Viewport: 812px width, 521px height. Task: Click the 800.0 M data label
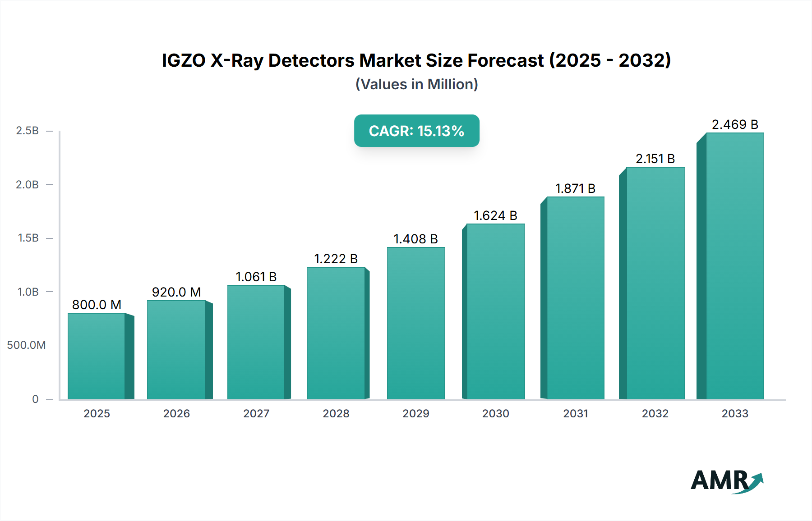click(97, 305)
